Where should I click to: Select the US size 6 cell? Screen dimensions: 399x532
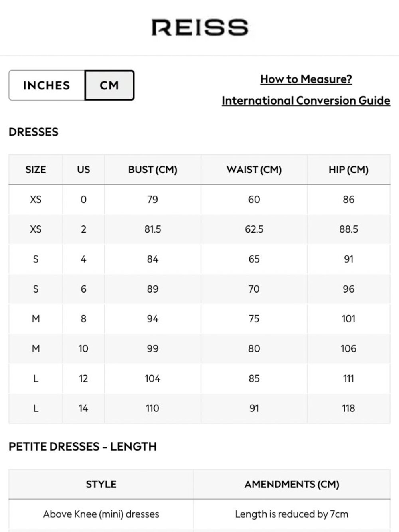(83, 289)
